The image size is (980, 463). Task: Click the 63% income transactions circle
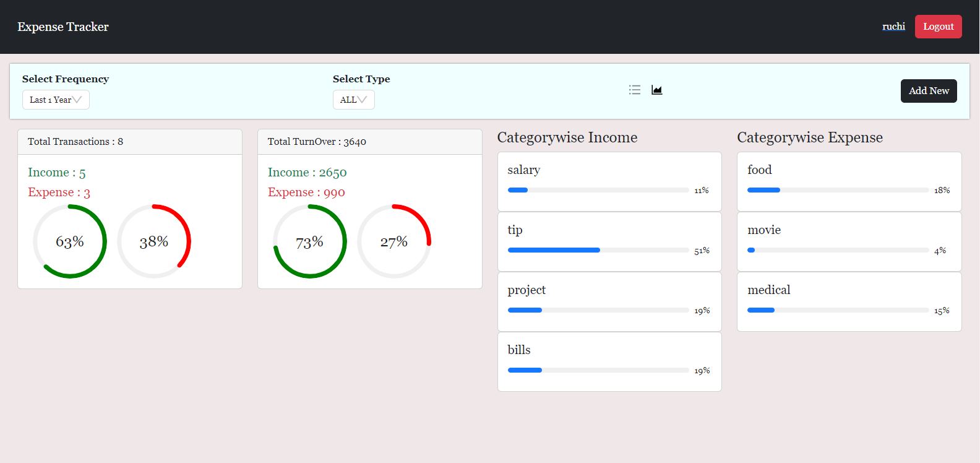(x=70, y=241)
